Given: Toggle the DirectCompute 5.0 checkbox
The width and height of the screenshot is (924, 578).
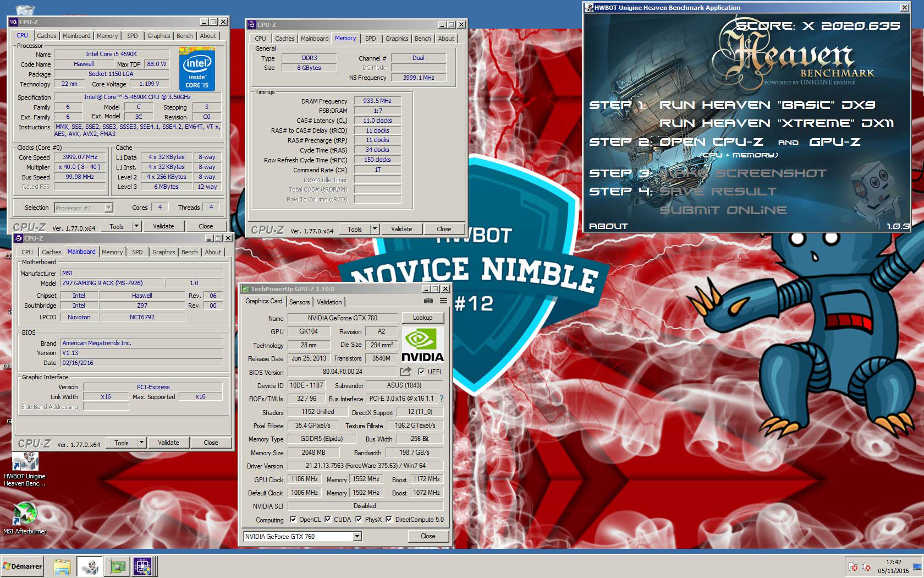Looking at the screenshot, I should point(389,519).
